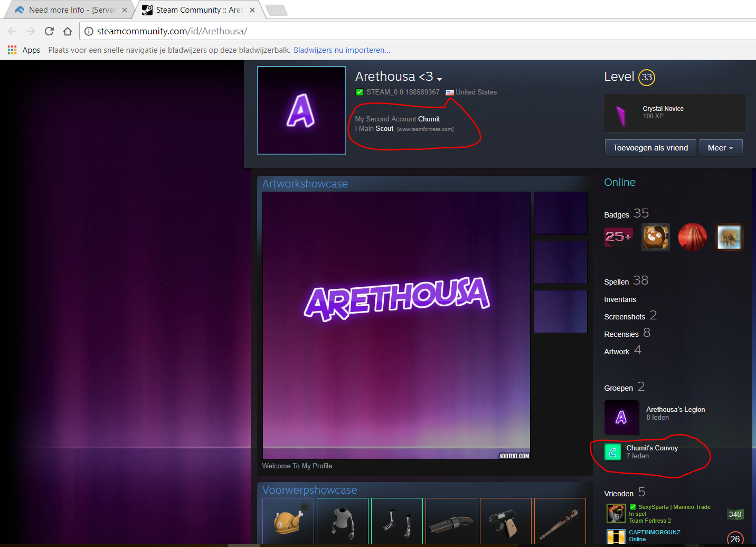The width and height of the screenshot is (756, 547).
Task: Open the arrow next to Arethousa <3
Action: click(x=439, y=79)
